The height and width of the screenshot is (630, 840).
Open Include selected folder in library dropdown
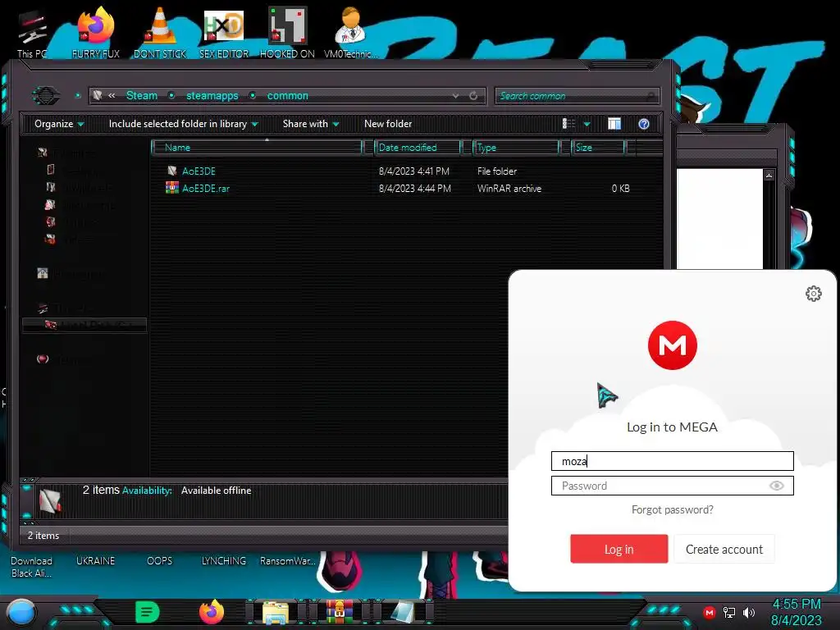click(x=183, y=125)
